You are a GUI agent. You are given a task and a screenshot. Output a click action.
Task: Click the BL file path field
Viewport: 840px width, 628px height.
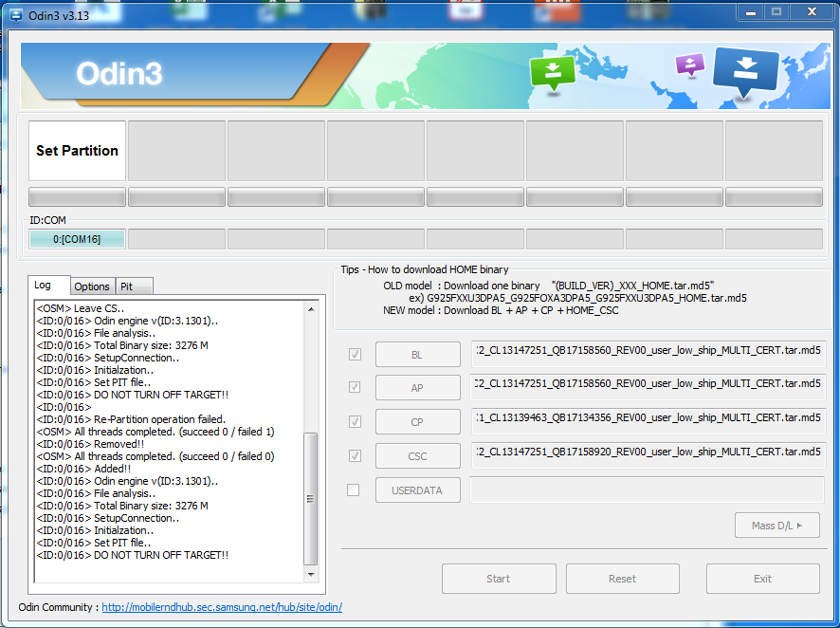648,354
